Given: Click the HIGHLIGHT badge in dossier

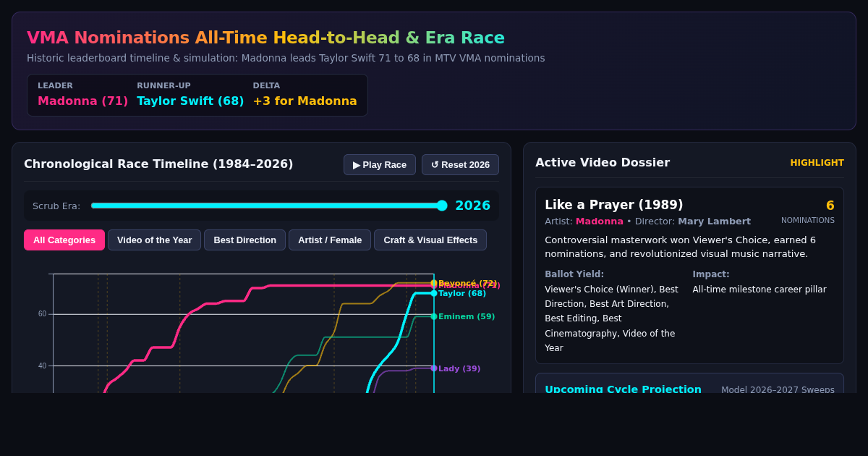Looking at the screenshot, I should pos(817,163).
